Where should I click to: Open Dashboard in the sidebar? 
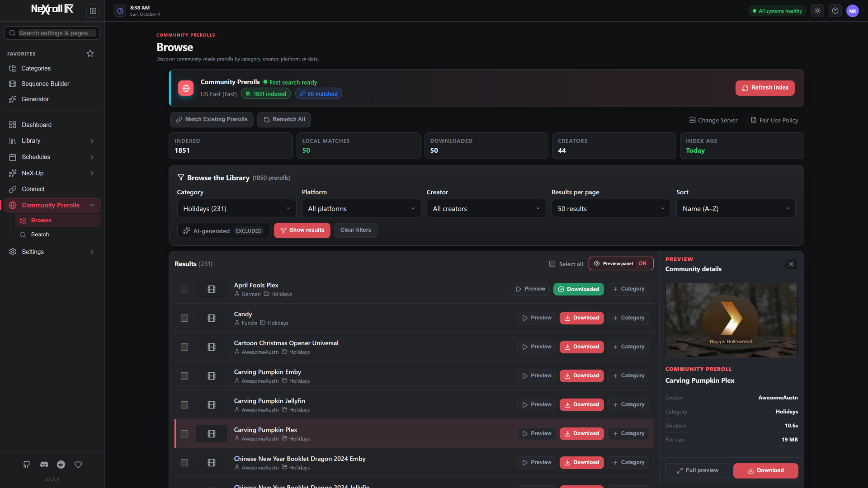[x=52, y=125]
